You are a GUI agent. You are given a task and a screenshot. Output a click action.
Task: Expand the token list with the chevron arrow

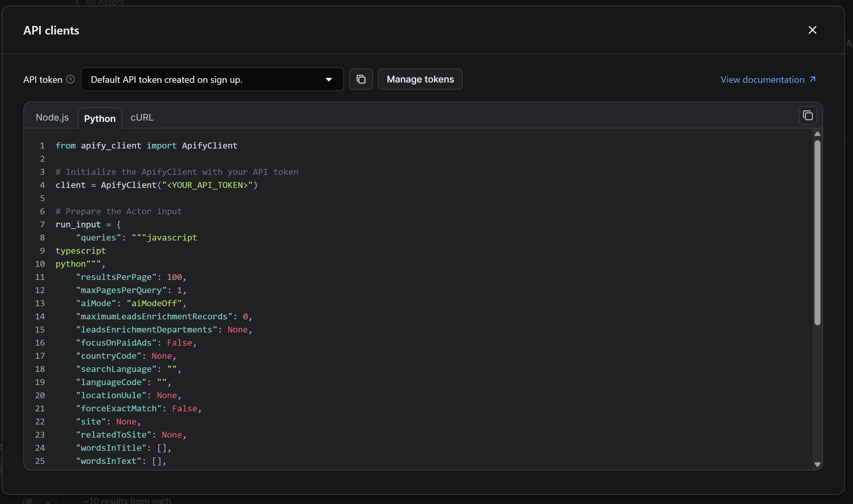tap(329, 79)
